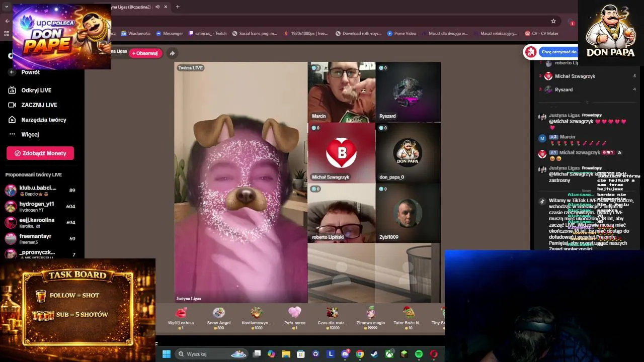The width and height of the screenshot is (644, 362).
Task: Send the Zimowa magia gift
Action: (371, 318)
